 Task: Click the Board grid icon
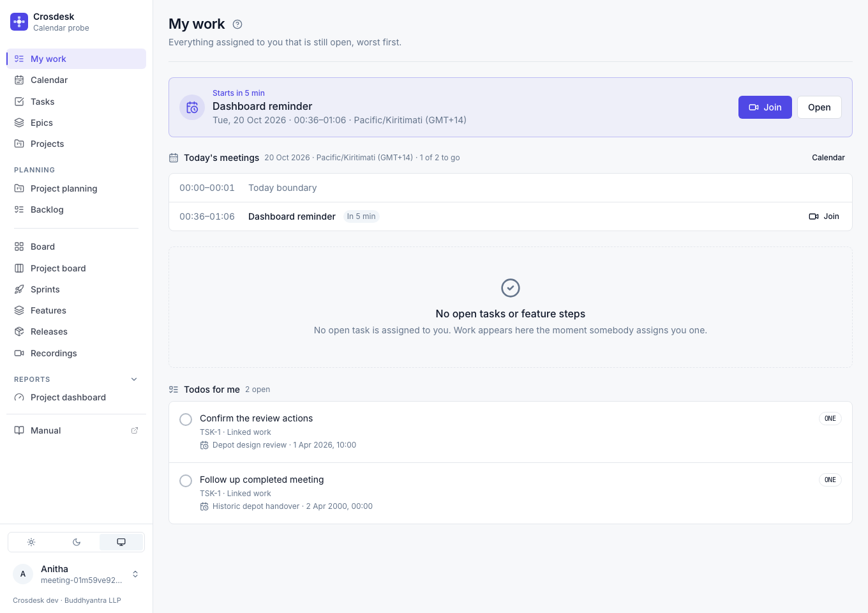(x=19, y=246)
